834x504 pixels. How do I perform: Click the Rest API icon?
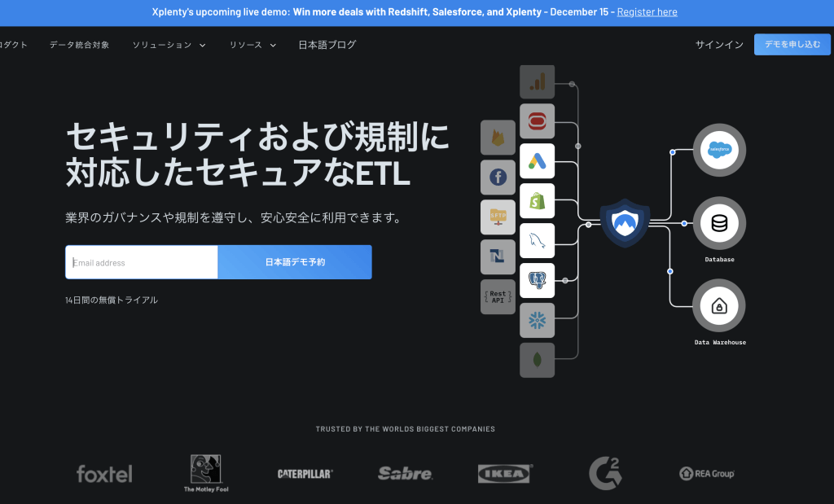coord(498,296)
